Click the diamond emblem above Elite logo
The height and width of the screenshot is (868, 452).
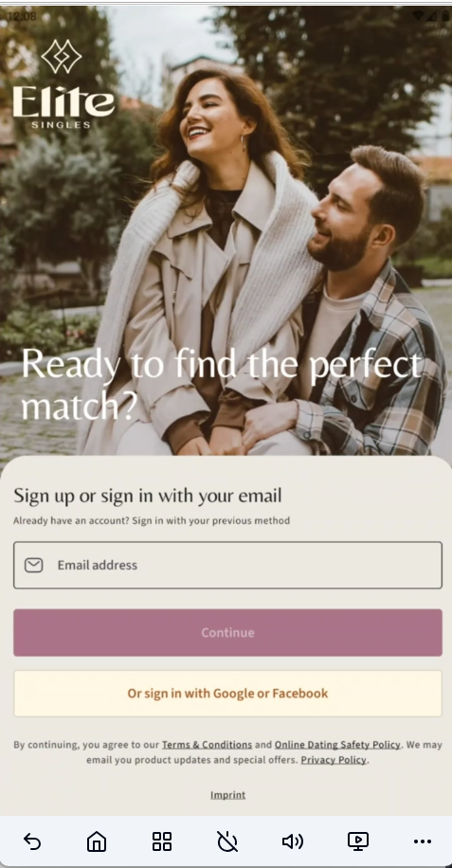click(x=62, y=57)
